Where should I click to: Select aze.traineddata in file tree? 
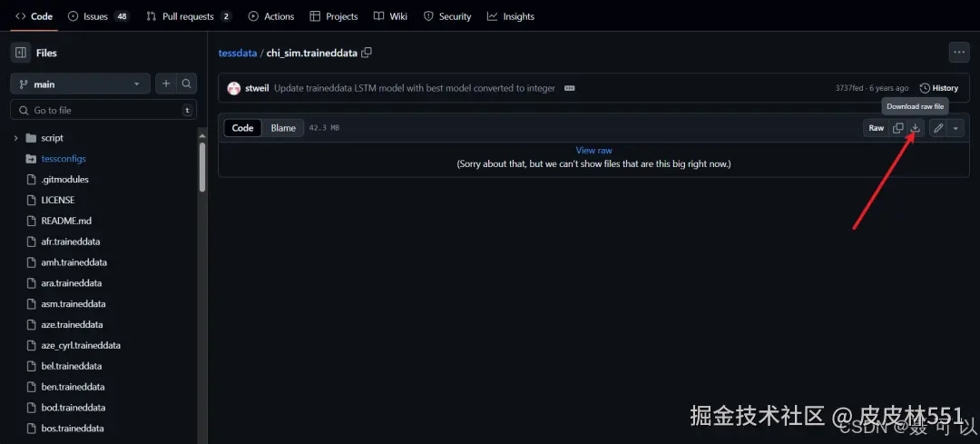point(72,324)
